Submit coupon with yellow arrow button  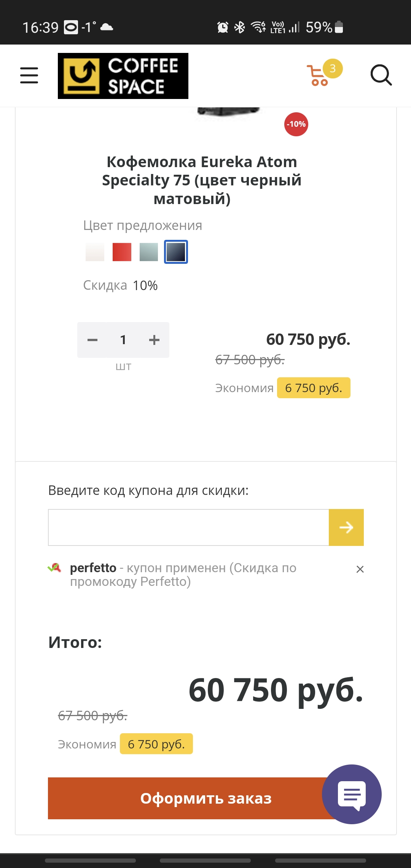346,527
